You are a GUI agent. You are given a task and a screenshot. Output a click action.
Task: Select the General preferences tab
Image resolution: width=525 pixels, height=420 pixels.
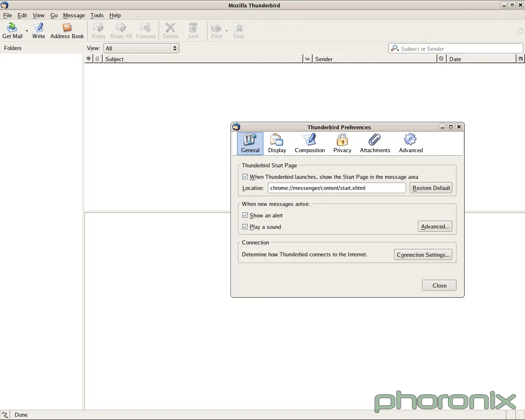(x=250, y=144)
